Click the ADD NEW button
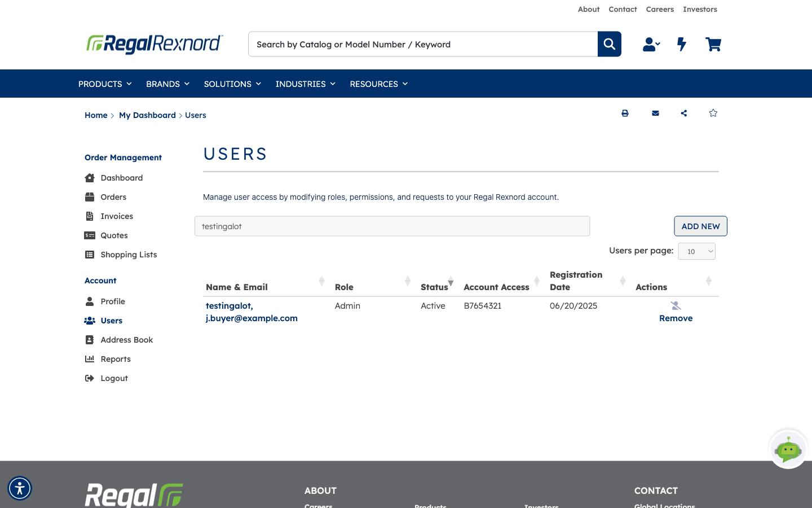 click(x=700, y=226)
